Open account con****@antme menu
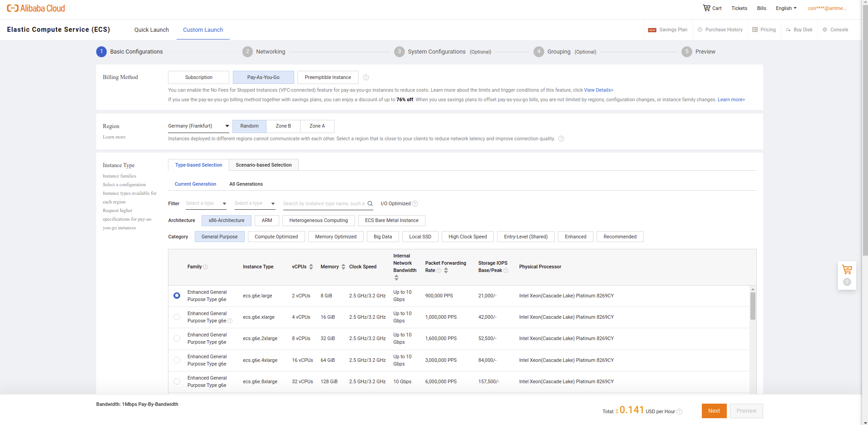The image size is (868, 425). click(827, 8)
